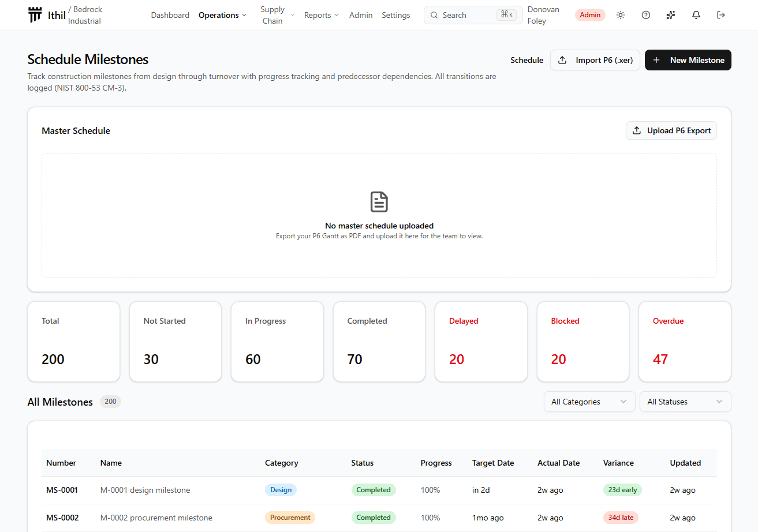
Task: Click the Updated column header
Action: [x=686, y=463]
